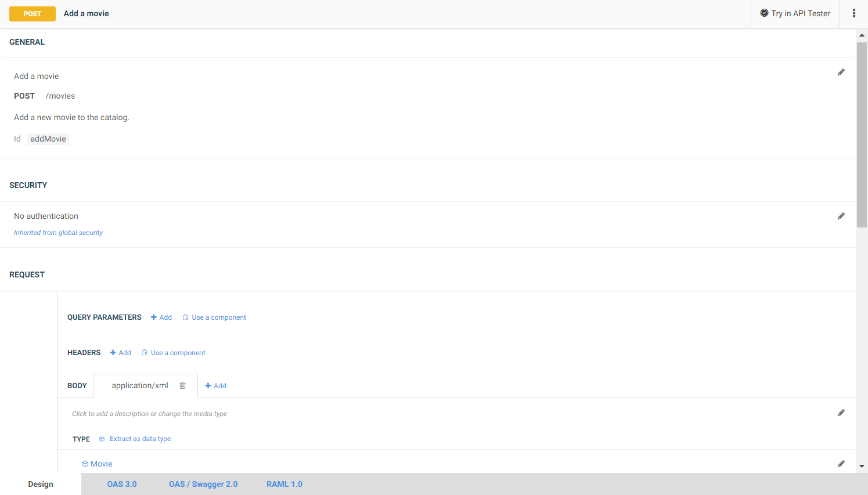Click the Movie data type cube icon
Image resolution: width=868 pixels, height=495 pixels.
(x=85, y=464)
